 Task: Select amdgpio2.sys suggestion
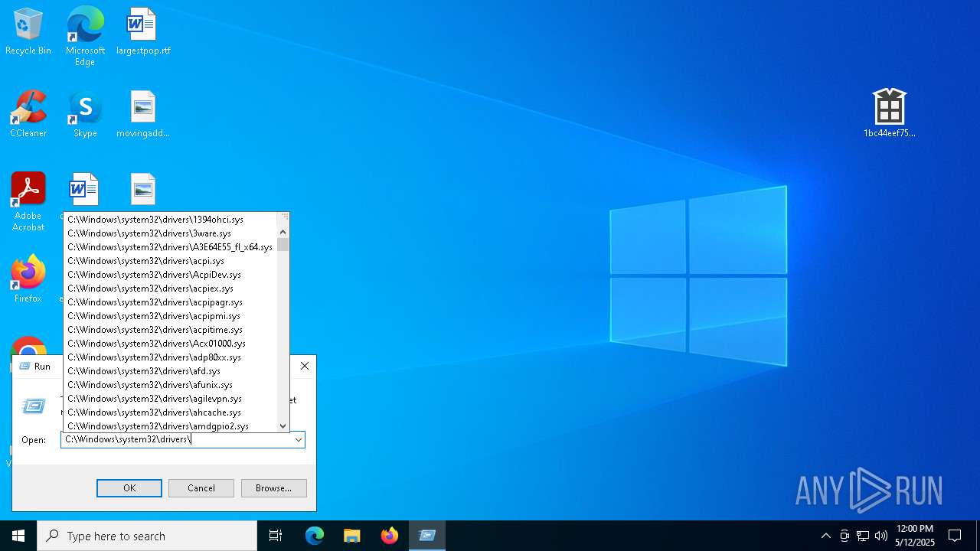point(170,426)
